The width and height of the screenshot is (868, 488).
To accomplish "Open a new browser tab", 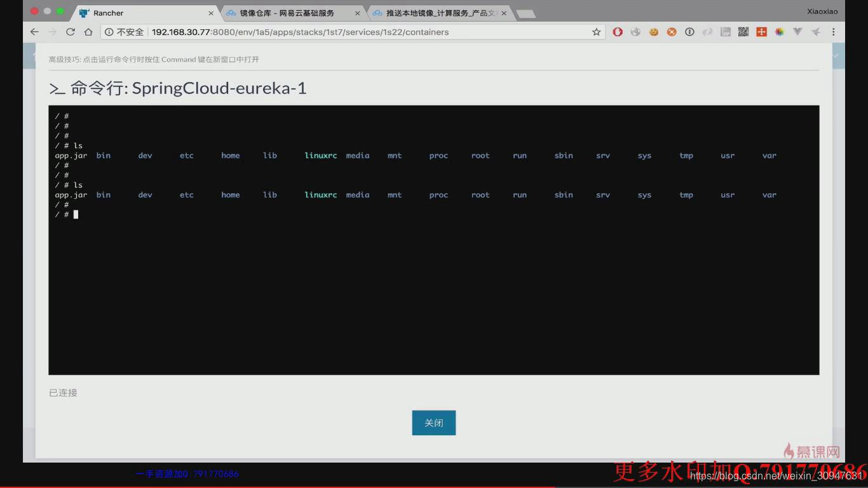I will pos(526,13).
